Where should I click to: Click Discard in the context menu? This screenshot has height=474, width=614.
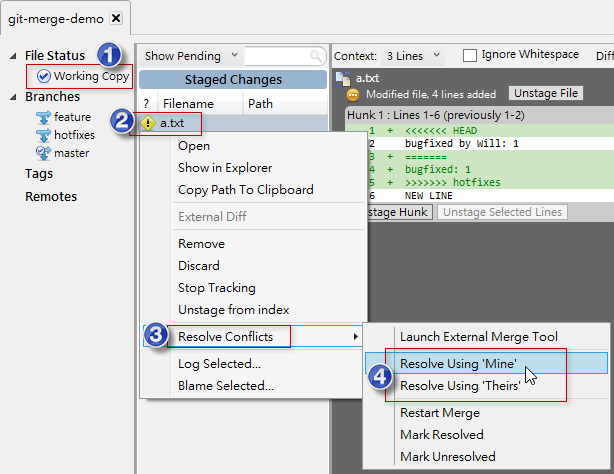coord(199,266)
